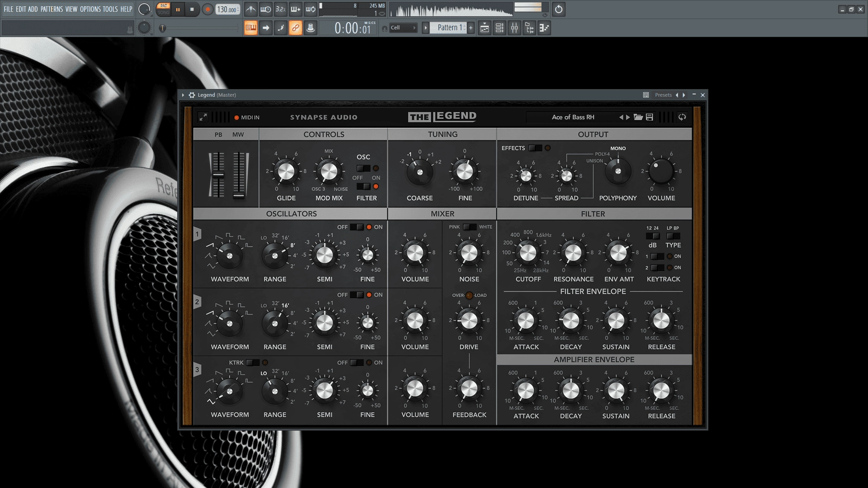
Task: Click the refresh/revert icon in The Legend
Action: [682, 117]
